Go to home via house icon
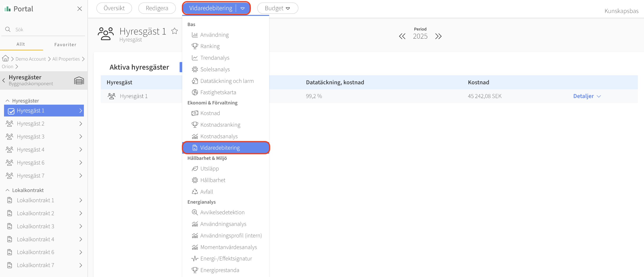Image resolution: width=644 pixels, height=277 pixels. (5, 58)
